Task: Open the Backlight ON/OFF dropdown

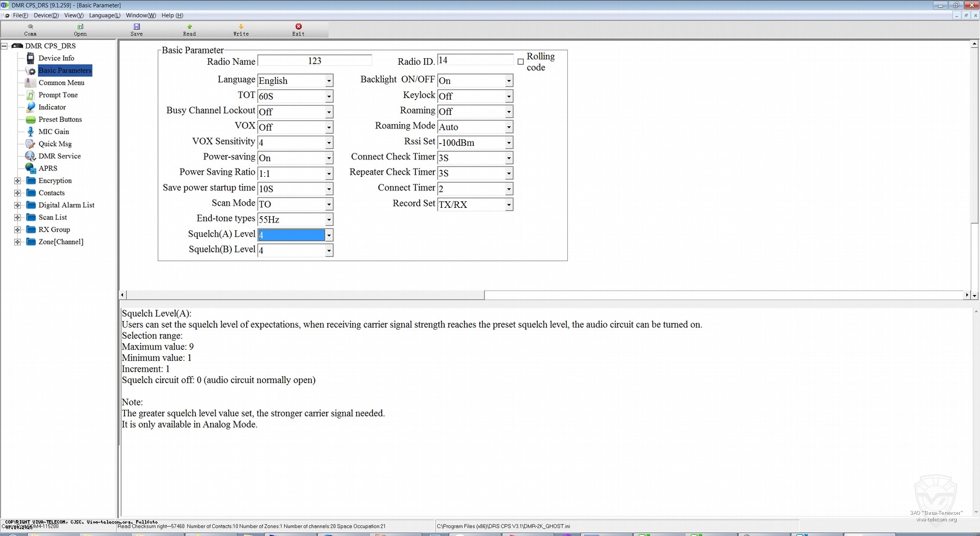Action: (x=509, y=81)
